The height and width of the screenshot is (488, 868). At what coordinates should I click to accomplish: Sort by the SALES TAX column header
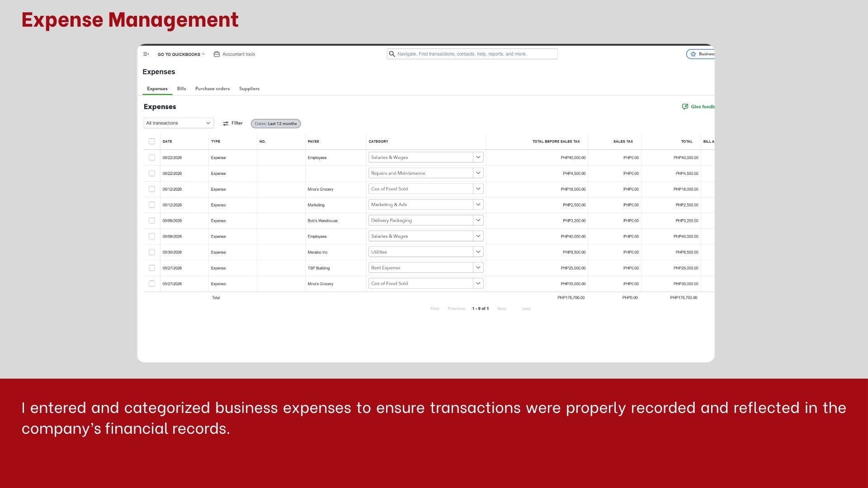(623, 141)
